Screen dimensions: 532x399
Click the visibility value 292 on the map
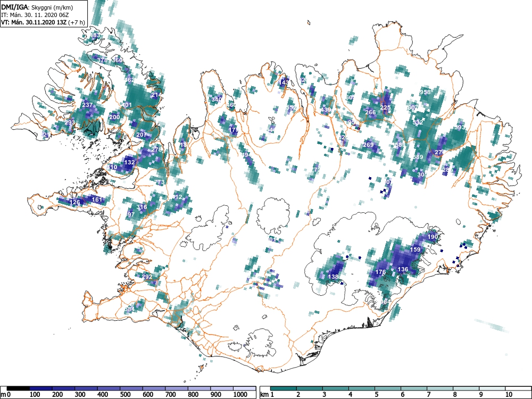[x=147, y=277]
